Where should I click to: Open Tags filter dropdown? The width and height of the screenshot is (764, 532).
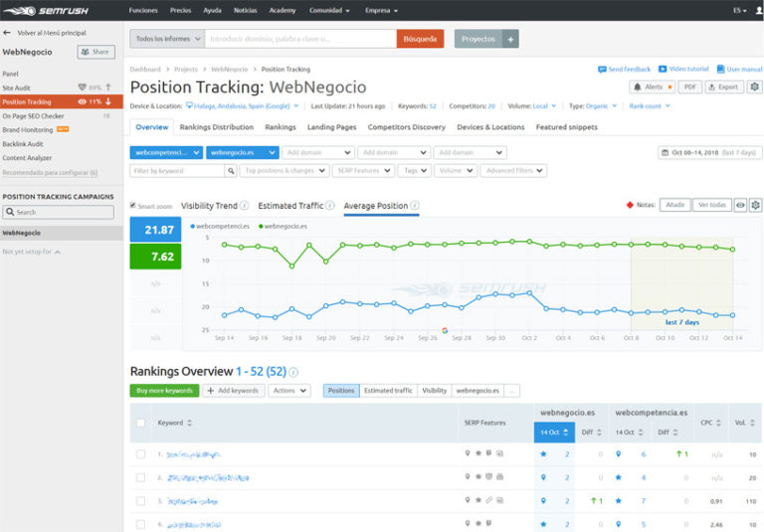click(x=415, y=171)
